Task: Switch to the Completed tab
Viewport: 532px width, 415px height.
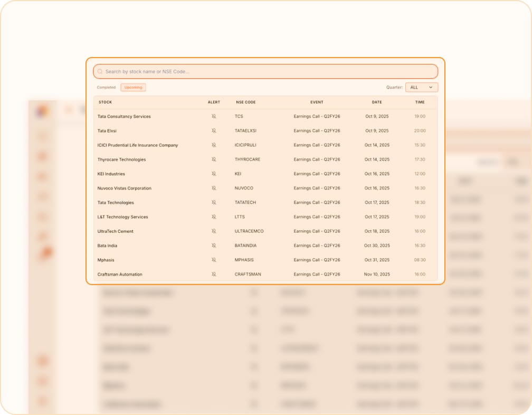Action: [106, 88]
